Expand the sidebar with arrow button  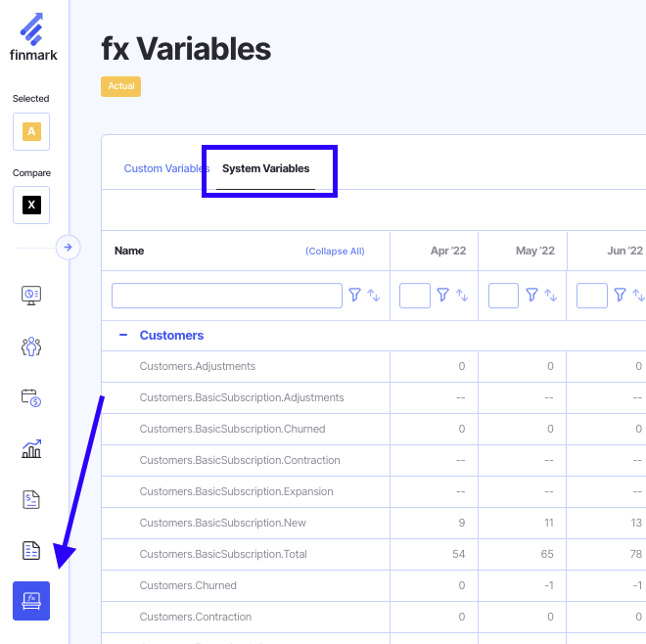68,248
